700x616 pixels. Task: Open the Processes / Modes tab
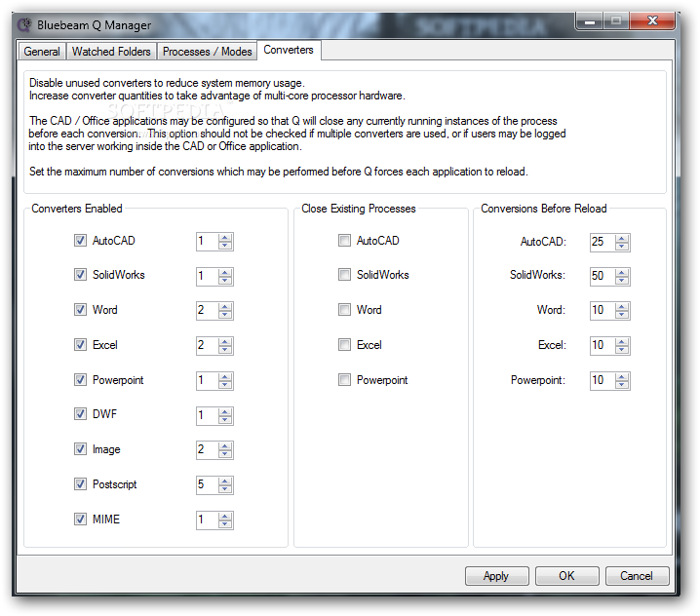pos(207,52)
